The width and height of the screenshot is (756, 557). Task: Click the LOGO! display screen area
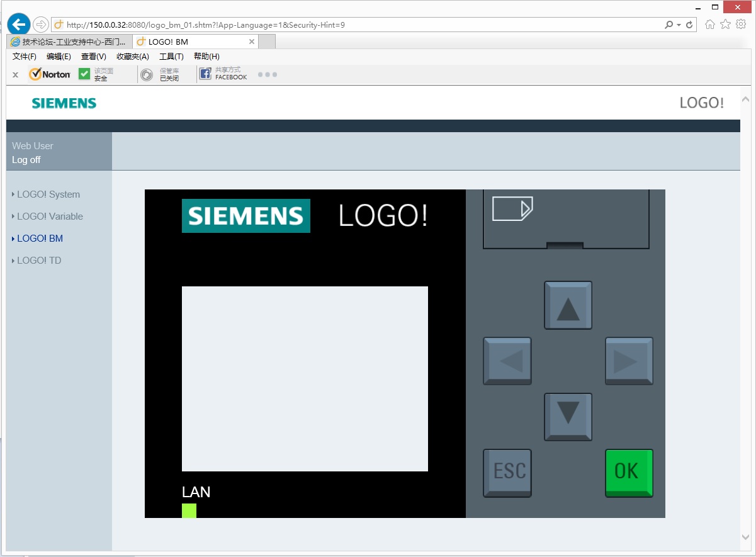[x=305, y=379]
